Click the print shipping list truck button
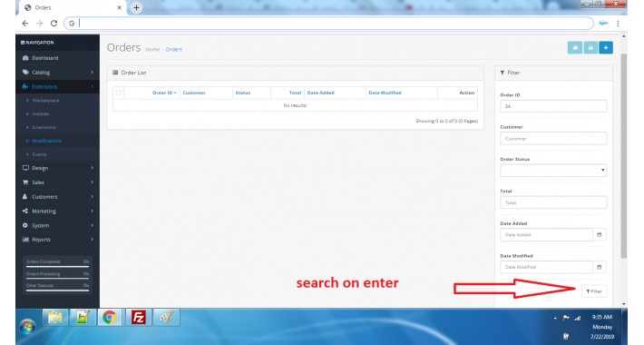Screen dimensions: 644x345 575,48
